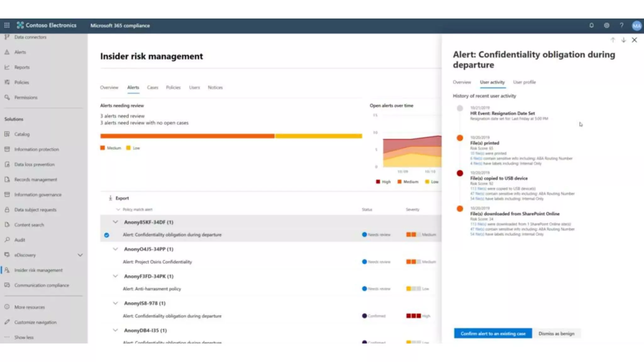Click the notifications bell icon
This screenshot has width=644, height=362.
(x=591, y=25)
